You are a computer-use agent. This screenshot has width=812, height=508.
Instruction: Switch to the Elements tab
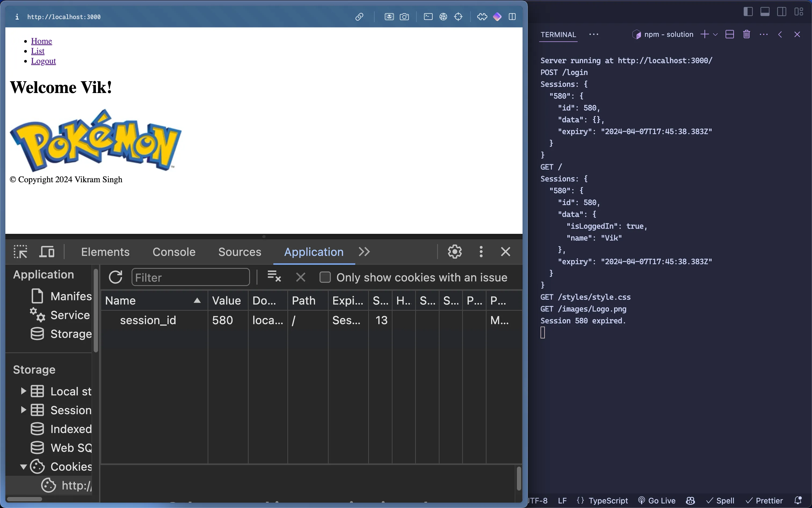[x=105, y=252]
